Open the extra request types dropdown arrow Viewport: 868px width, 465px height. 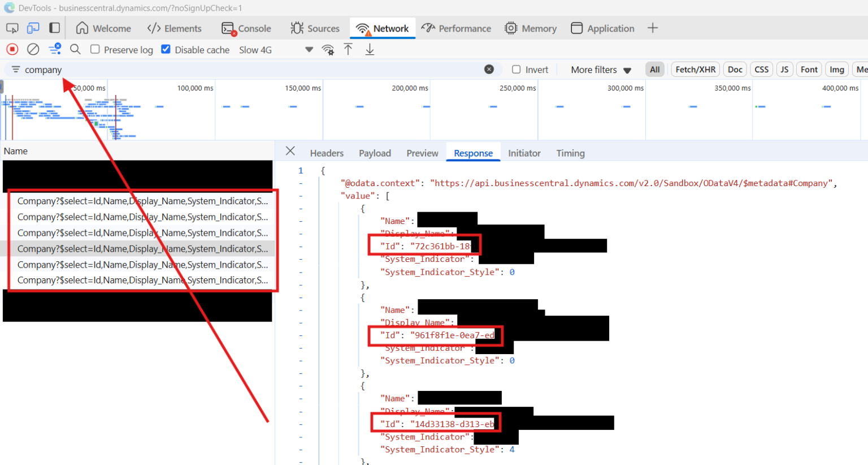click(x=309, y=49)
